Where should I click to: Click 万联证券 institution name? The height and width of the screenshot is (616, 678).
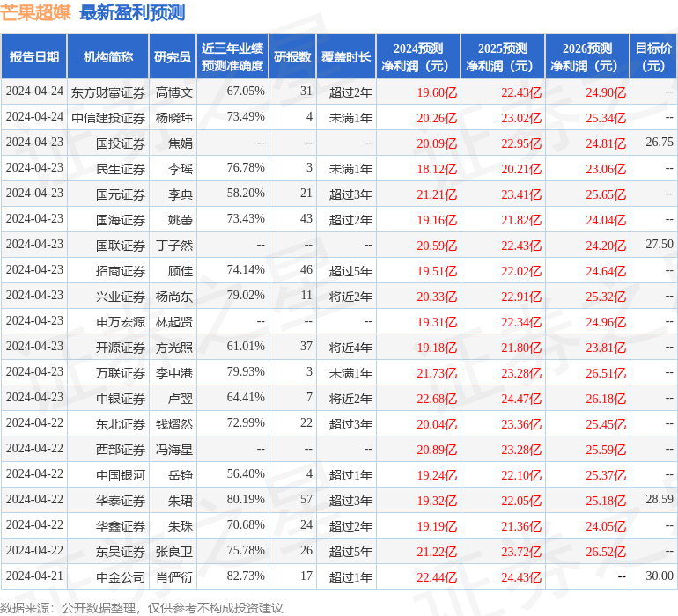coord(121,373)
